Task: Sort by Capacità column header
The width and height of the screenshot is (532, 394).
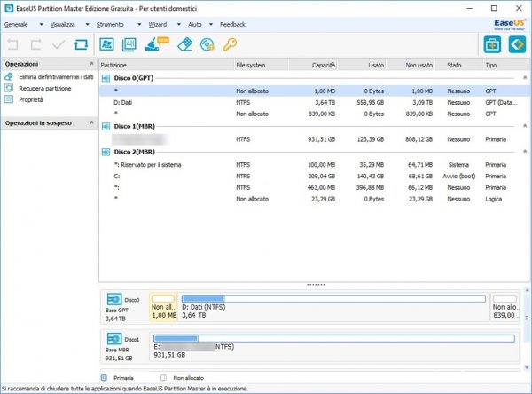Action: (313, 65)
